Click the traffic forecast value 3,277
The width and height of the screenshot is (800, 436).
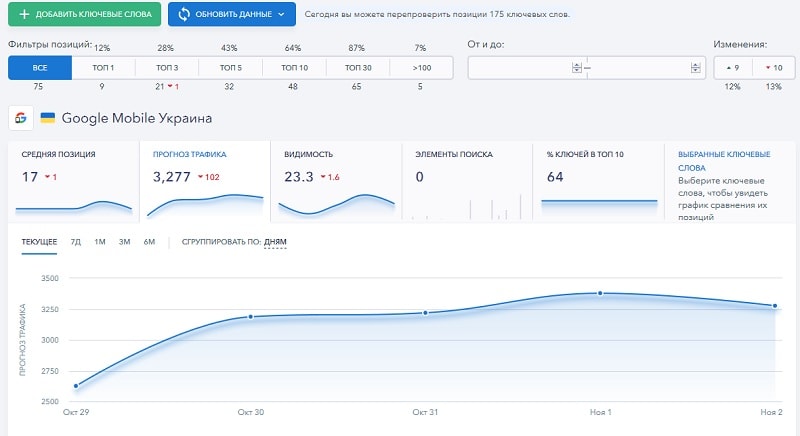click(171, 177)
